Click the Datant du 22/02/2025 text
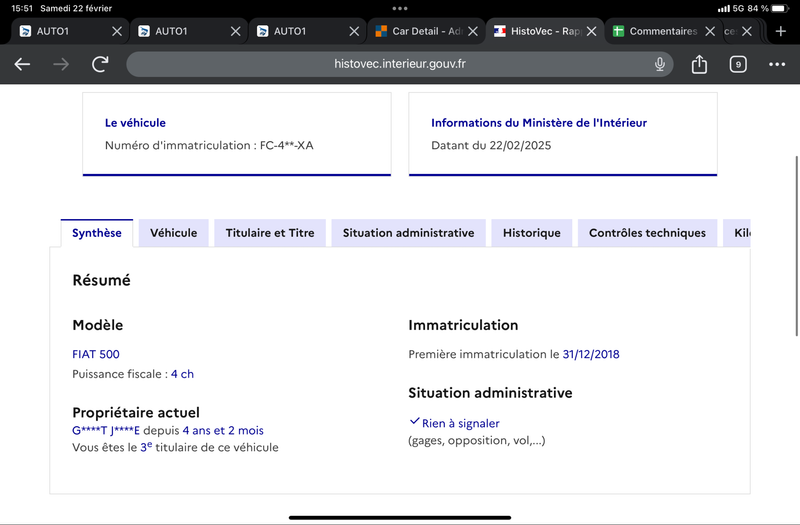 [x=491, y=145]
